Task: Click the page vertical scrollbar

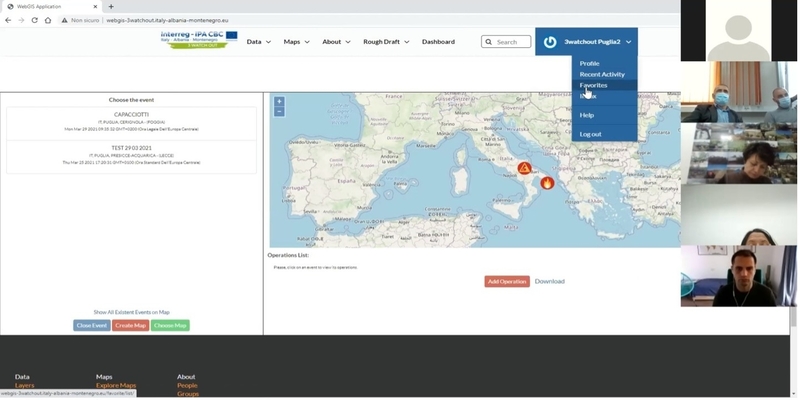Action: (793, 319)
